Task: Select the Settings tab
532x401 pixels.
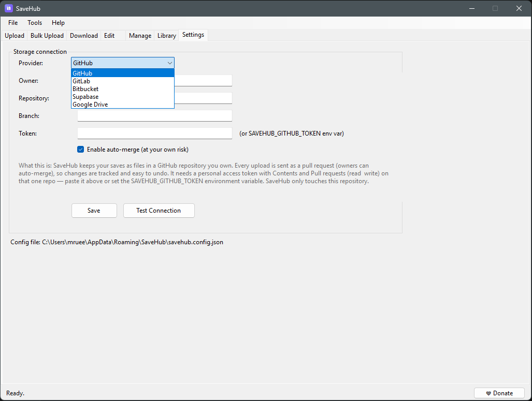Action: pos(193,35)
